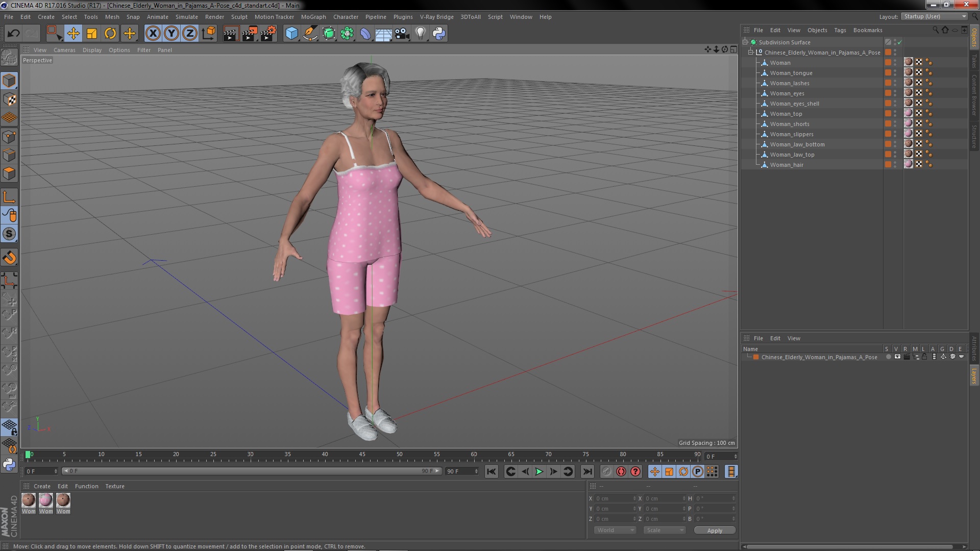
Task: Click the Apply button
Action: (715, 531)
